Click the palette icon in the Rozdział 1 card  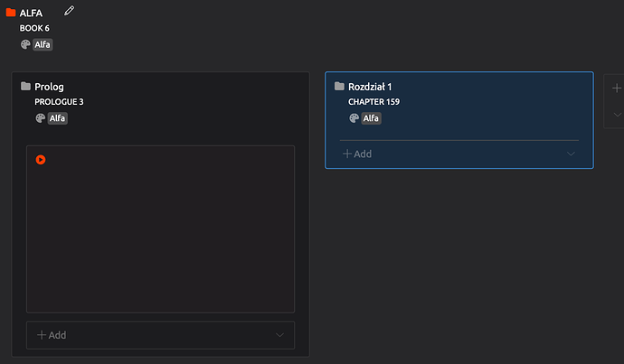coord(354,117)
